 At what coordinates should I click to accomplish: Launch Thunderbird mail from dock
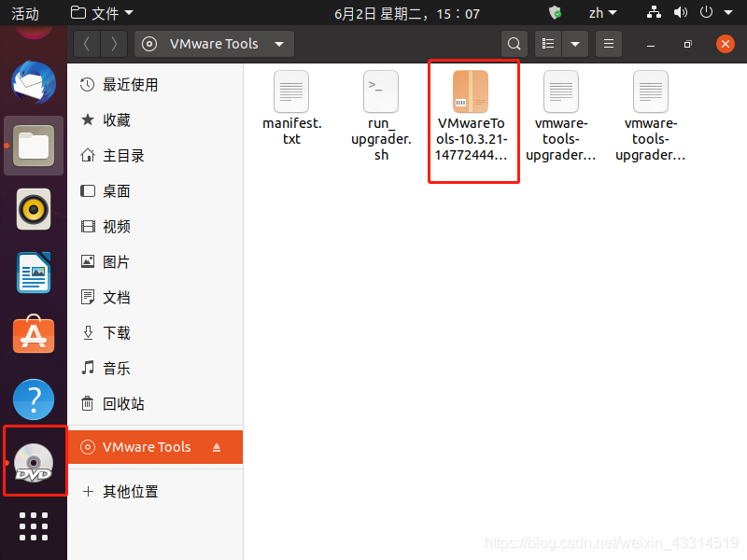tap(34, 84)
